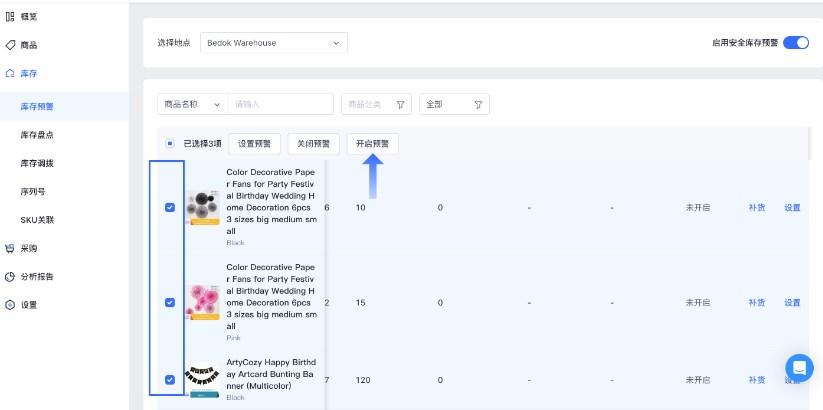The height and width of the screenshot is (410, 823).
Task: Click the 库存 inventory house icon
Action: [x=10, y=73]
